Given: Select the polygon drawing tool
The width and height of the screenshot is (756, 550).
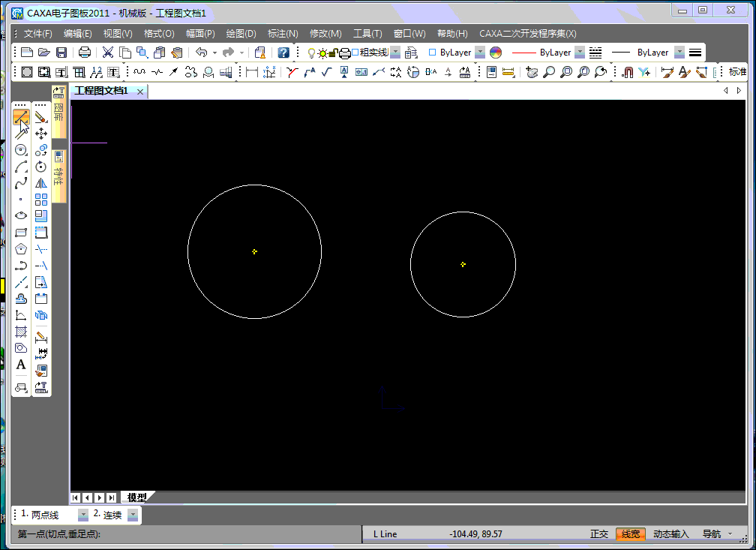Looking at the screenshot, I should 21,248.
